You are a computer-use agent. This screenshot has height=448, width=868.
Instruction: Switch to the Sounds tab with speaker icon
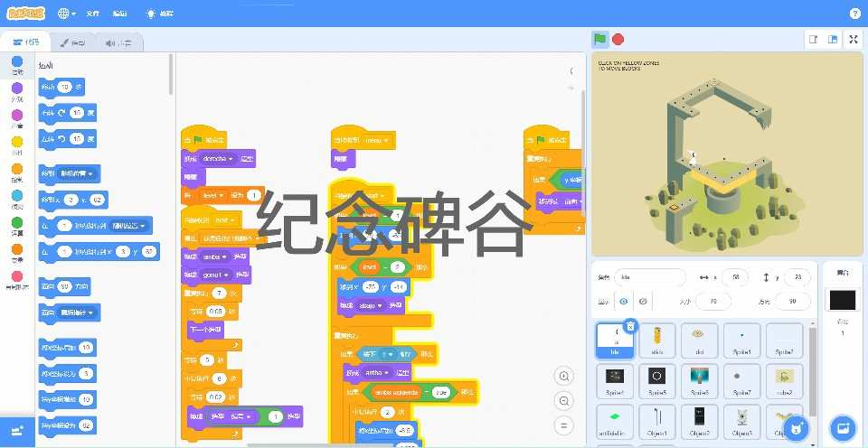pyautogui.click(x=118, y=42)
